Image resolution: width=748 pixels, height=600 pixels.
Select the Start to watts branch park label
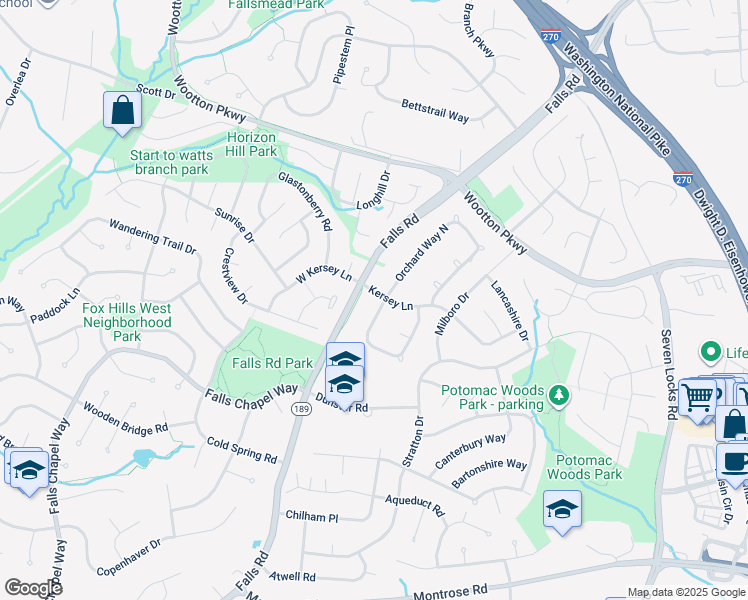click(172, 163)
